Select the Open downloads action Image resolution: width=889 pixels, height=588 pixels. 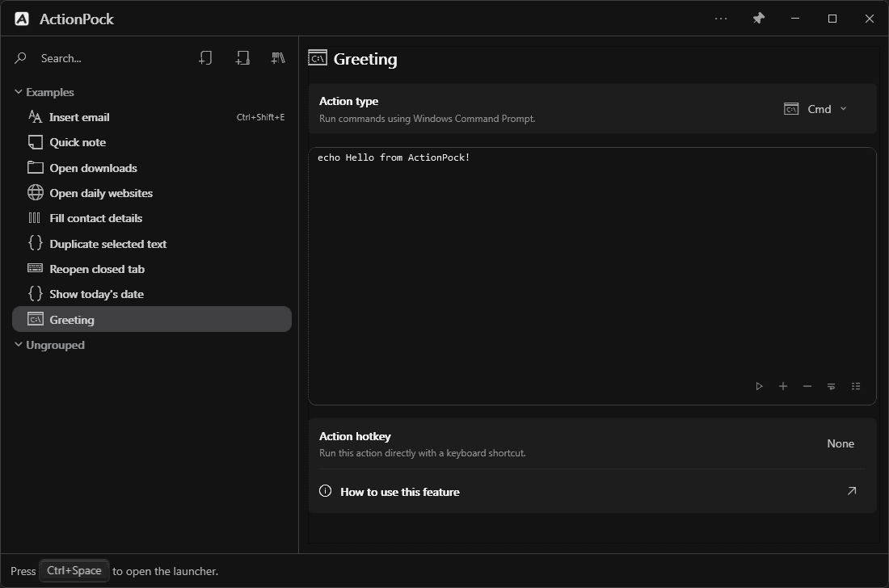pyautogui.click(x=152, y=168)
